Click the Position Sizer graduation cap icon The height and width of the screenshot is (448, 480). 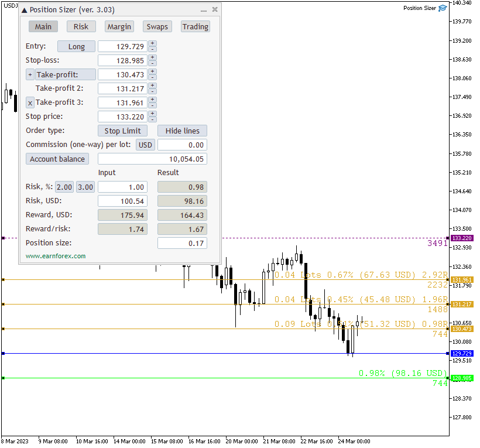tap(444, 8)
